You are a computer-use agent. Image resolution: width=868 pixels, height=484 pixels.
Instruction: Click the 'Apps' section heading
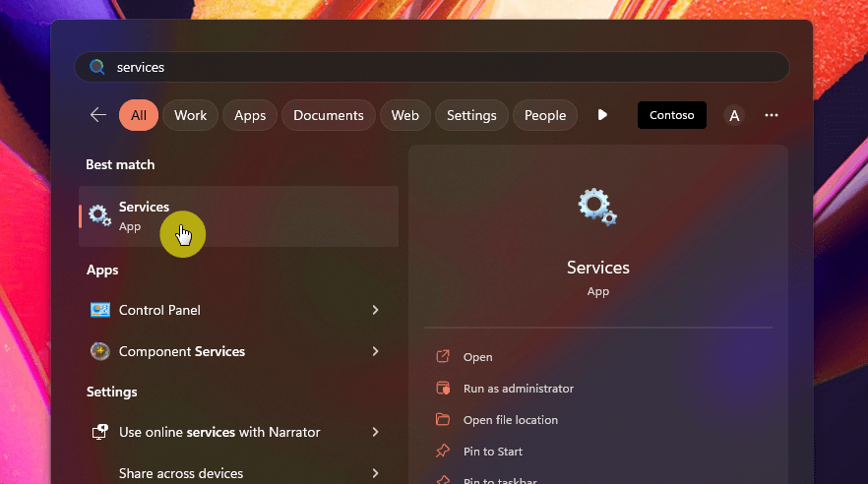(x=102, y=271)
